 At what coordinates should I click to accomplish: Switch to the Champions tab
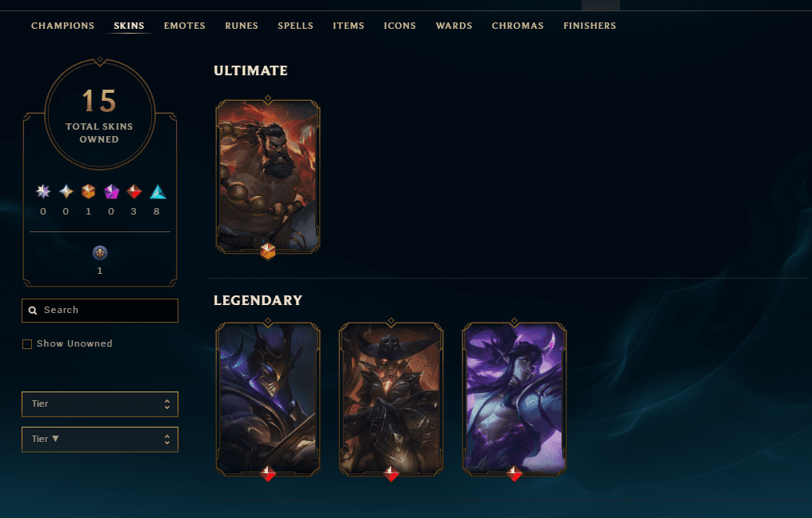(62, 26)
